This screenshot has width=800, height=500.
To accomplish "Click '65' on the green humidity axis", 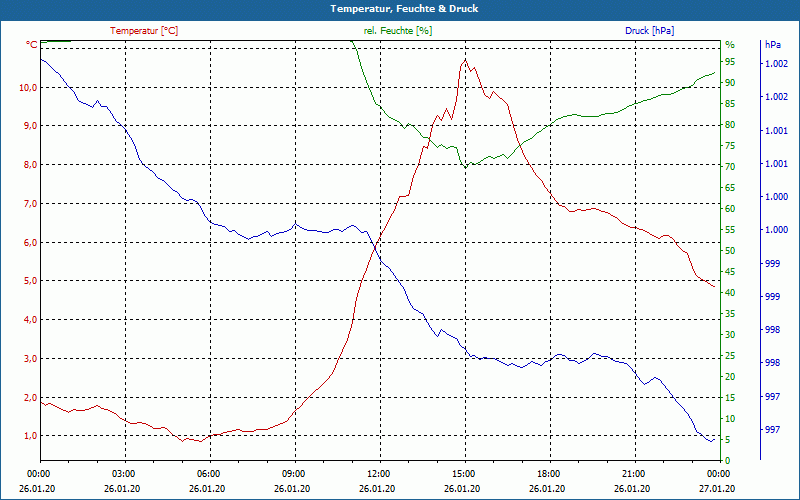I will [730, 188].
